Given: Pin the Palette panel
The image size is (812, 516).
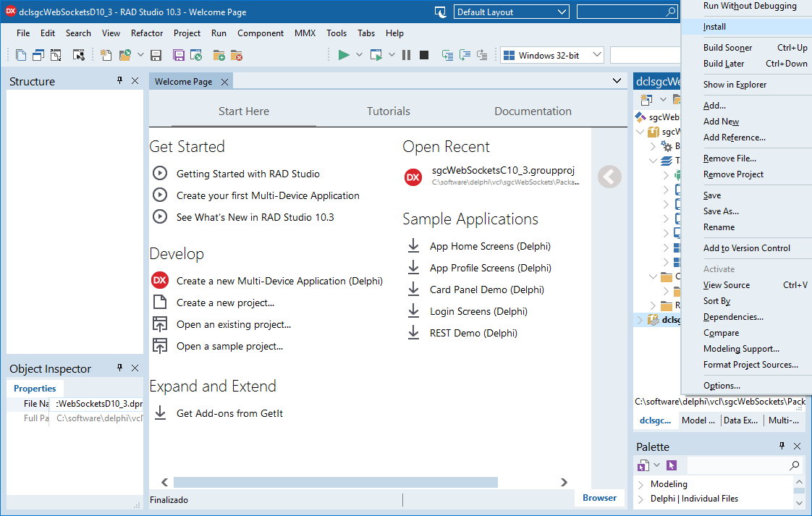Looking at the screenshot, I should (x=782, y=446).
